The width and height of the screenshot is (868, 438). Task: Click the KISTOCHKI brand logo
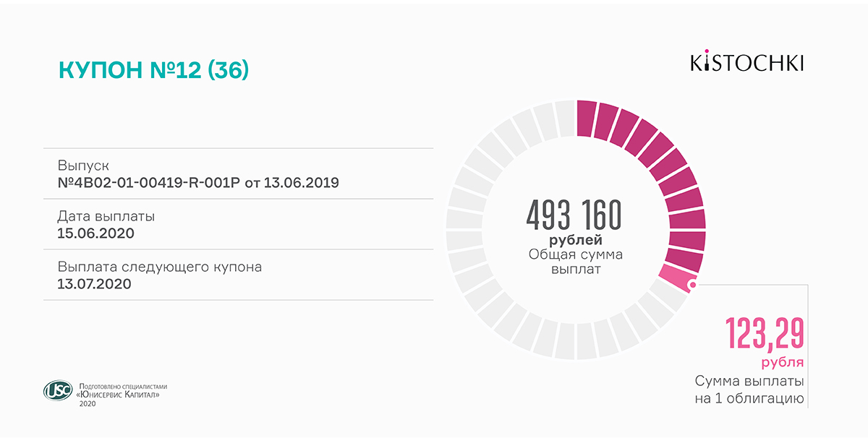click(747, 62)
